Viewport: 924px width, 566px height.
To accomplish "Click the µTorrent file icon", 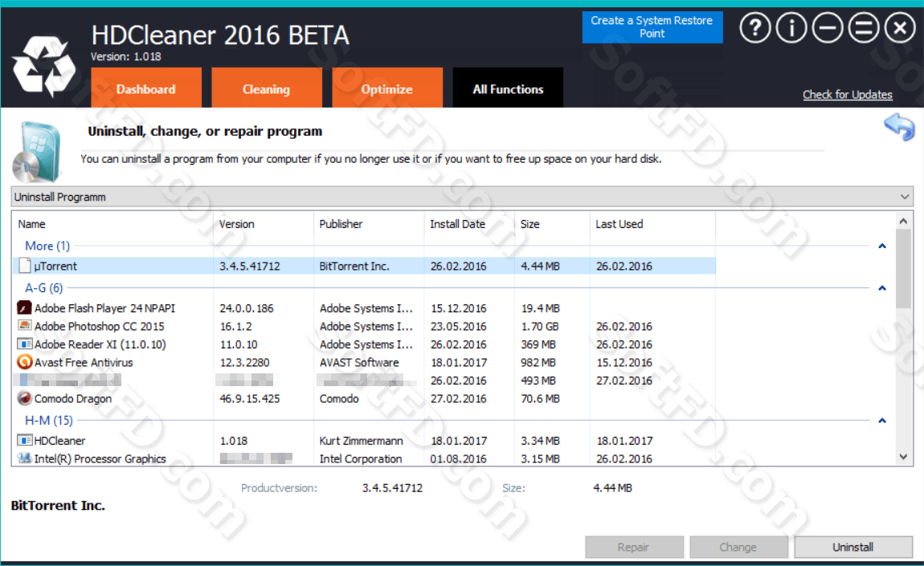I will pos(24,266).
